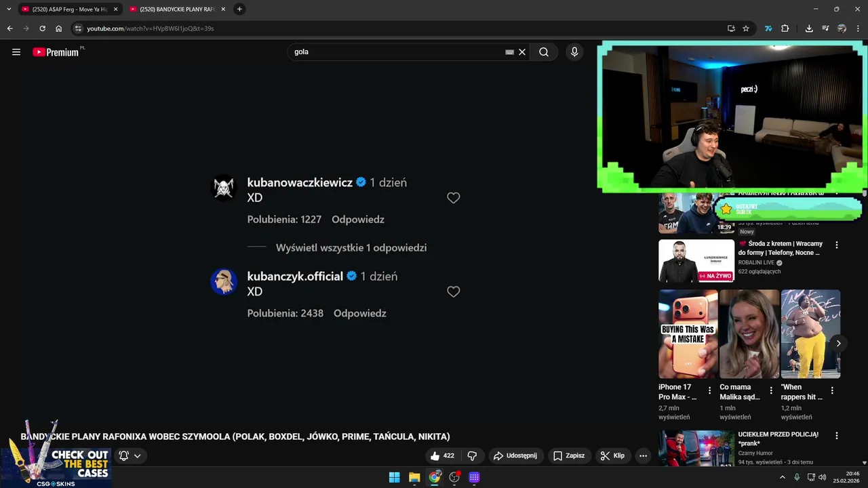The image size is (868, 488).
Task: Open kubanowaczkiewicz skull avatar
Action: click(x=224, y=188)
